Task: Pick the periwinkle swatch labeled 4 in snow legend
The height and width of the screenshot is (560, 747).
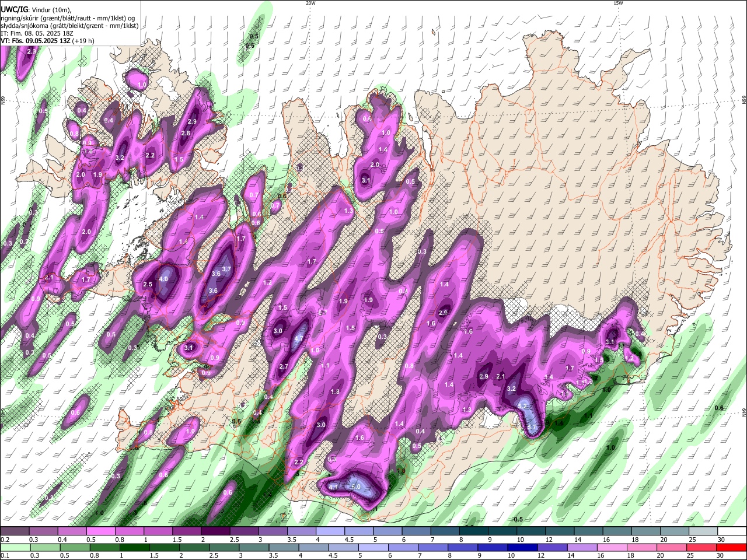Action: (x=330, y=531)
